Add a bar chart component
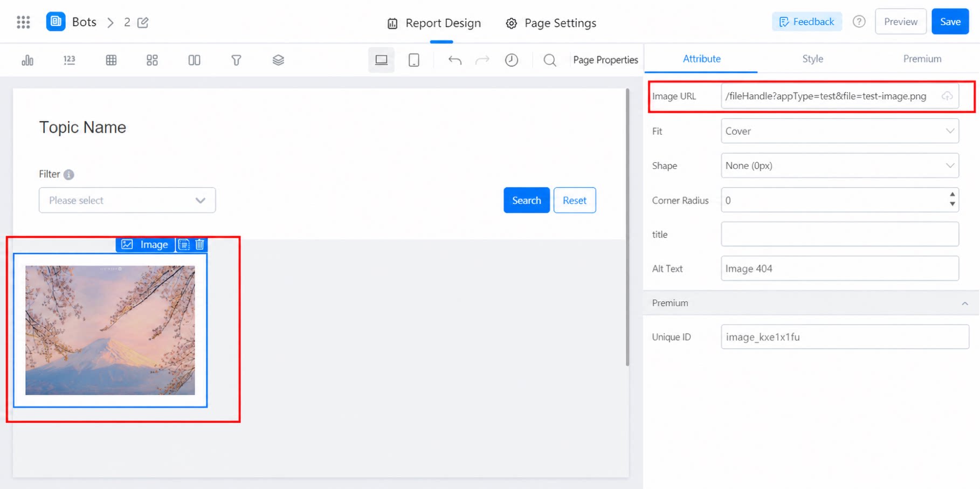 coord(27,60)
